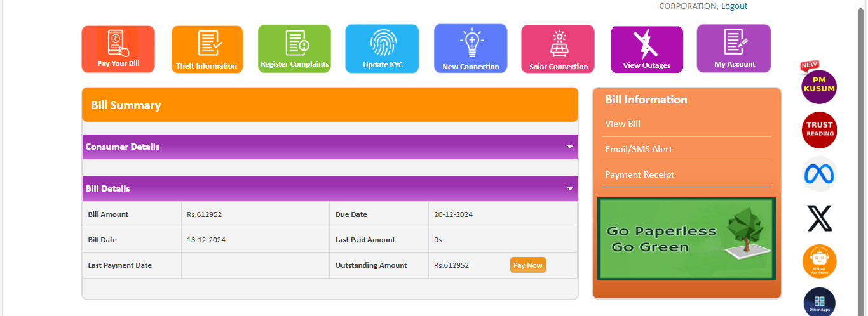Open the Solar Connection tile
This screenshot has width=868, height=316.
point(558,49)
